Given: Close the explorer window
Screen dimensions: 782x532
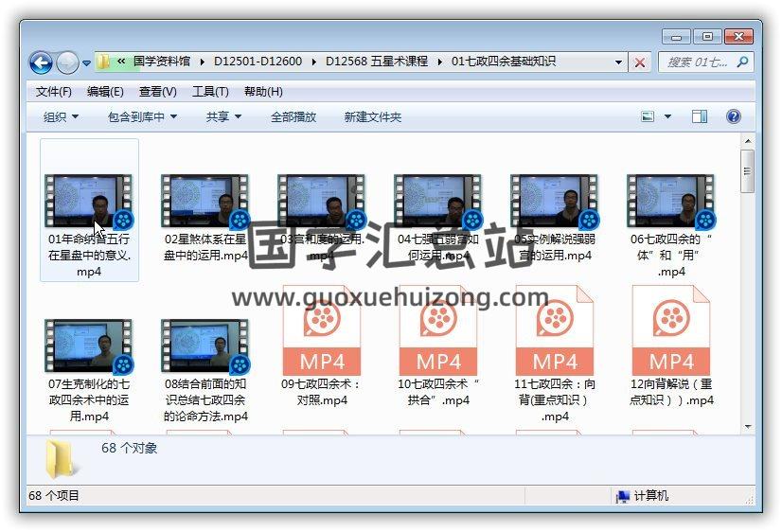Looking at the screenshot, I should pos(738,37).
